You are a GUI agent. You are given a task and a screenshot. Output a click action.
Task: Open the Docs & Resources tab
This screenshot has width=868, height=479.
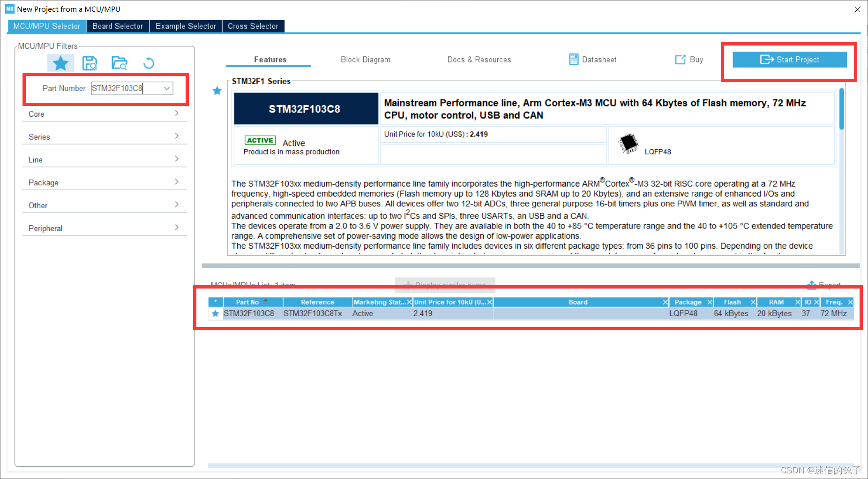(x=479, y=60)
